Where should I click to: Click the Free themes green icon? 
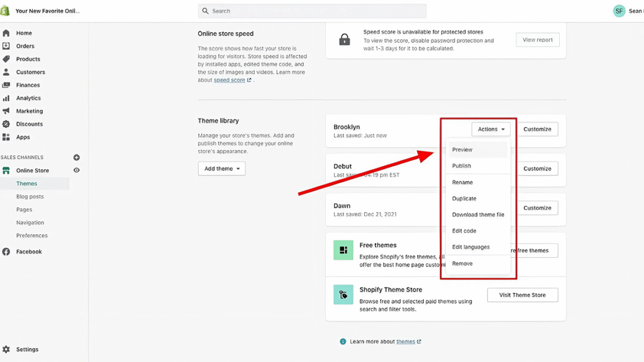[x=343, y=250]
